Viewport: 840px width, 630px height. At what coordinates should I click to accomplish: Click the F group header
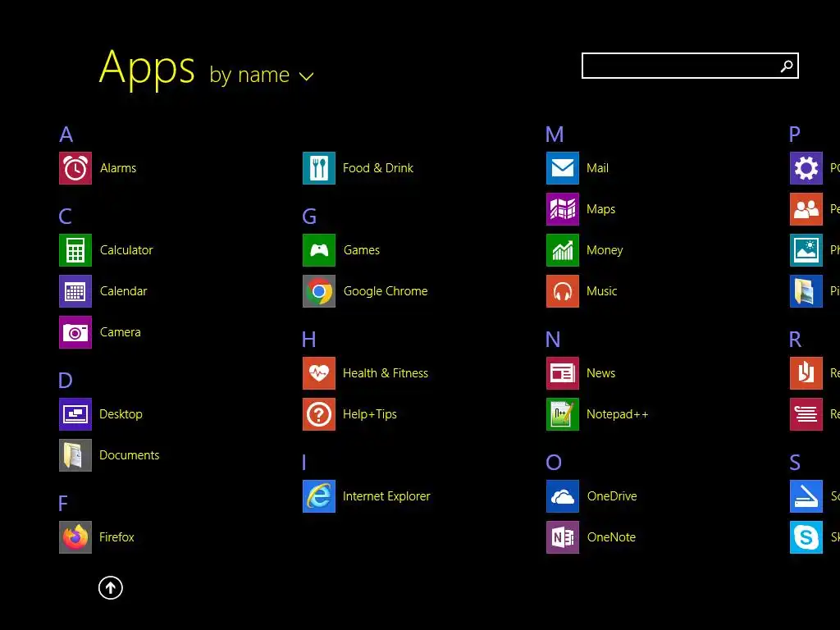pyautogui.click(x=63, y=504)
